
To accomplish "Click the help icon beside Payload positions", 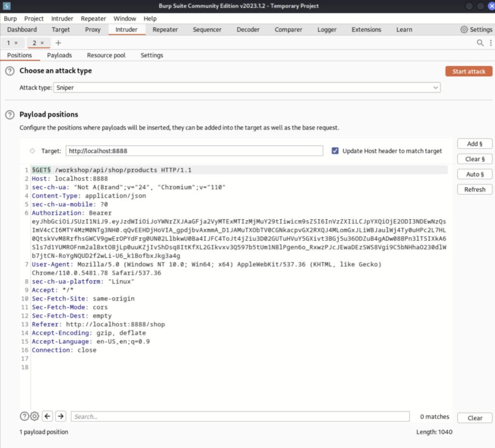I will [x=9, y=114].
